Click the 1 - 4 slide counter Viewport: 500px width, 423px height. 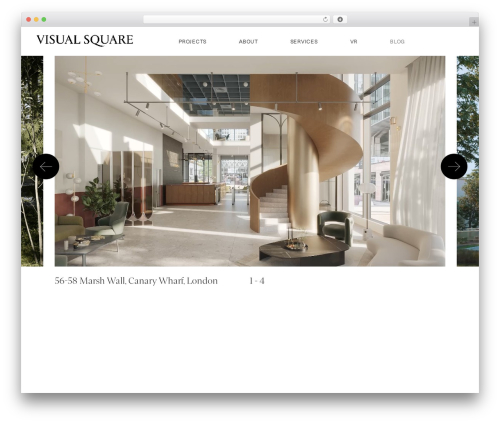point(257,281)
